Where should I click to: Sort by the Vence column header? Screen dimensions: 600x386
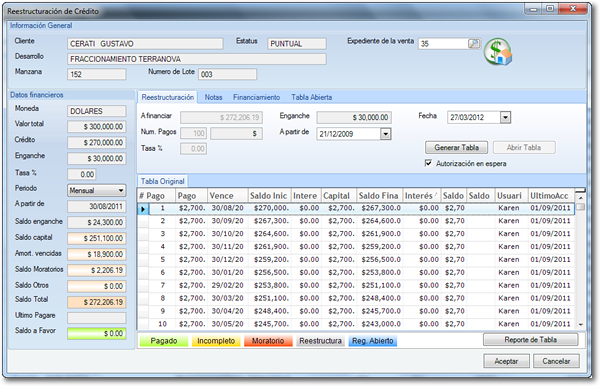click(x=227, y=196)
